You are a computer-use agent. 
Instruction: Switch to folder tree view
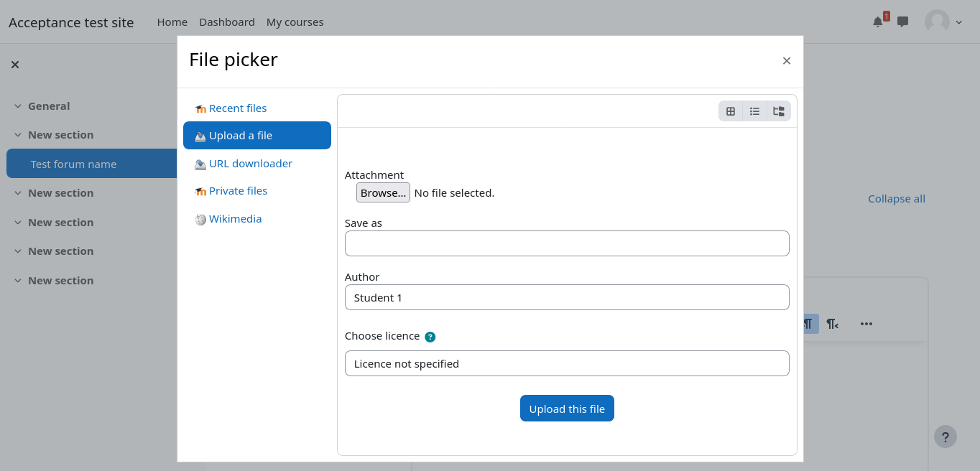778,111
